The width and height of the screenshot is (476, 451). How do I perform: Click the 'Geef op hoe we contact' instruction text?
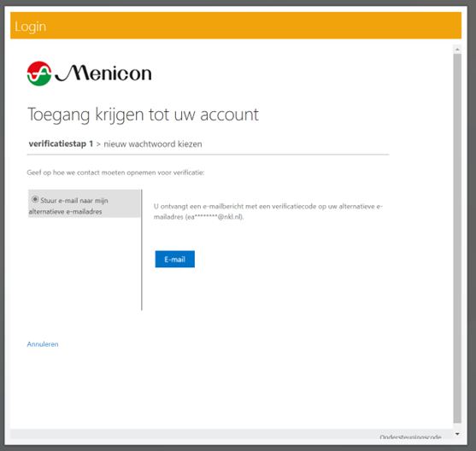coord(115,173)
